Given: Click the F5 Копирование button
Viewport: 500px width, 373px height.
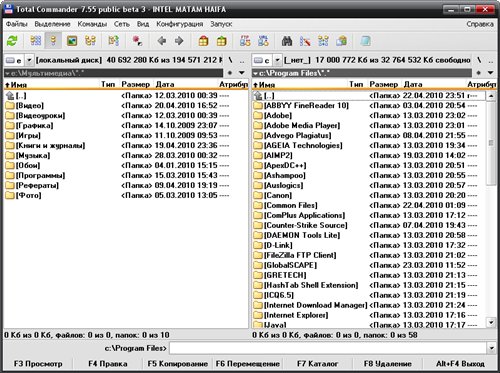Looking at the screenshot, I should tap(178, 364).
